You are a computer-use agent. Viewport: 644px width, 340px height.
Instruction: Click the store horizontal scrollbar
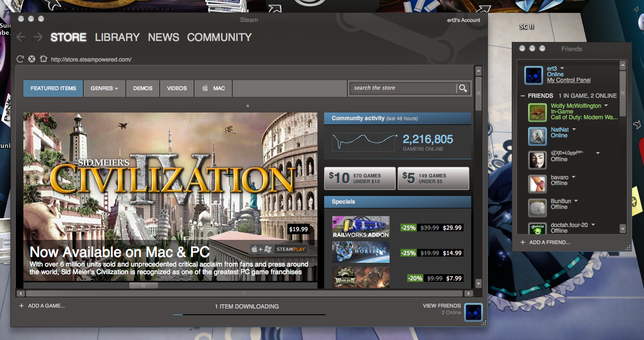pyautogui.click(x=244, y=293)
